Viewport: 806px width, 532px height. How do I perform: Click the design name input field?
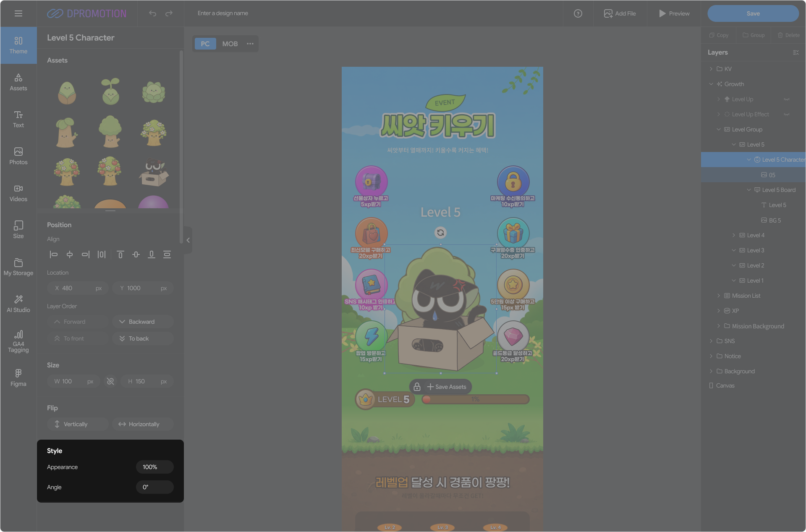(223, 13)
